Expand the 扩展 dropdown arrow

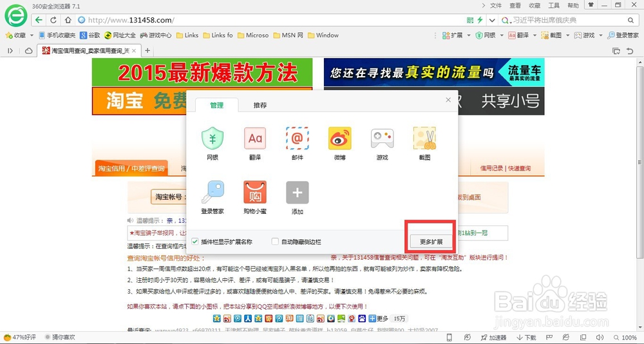469,35
